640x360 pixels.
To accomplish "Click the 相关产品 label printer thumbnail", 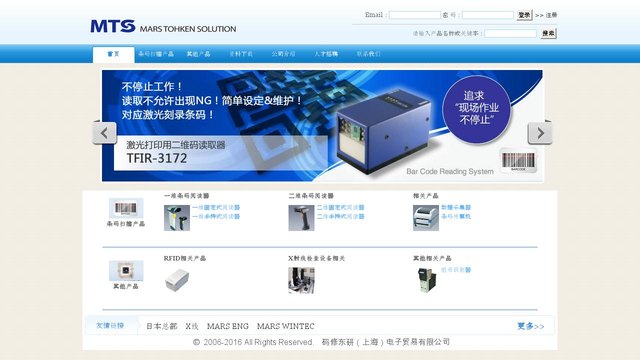I will pyautogui.click(x=426, y=218).
